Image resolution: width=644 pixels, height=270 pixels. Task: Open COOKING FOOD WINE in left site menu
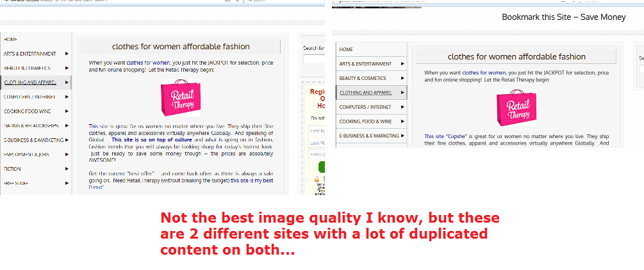pos(27,111)
